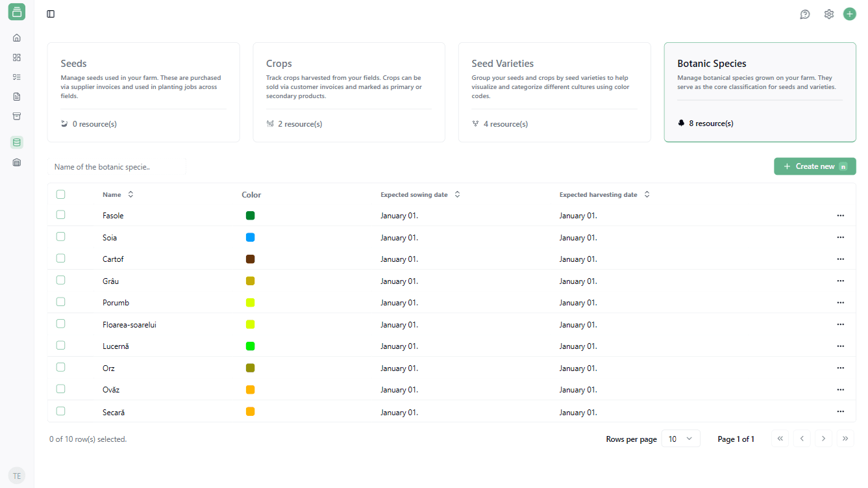Image resolution: width=868 pixels, height=488 pixels.
Task: Switch to the Seed Varieties card
Action: tap(554, 92)
